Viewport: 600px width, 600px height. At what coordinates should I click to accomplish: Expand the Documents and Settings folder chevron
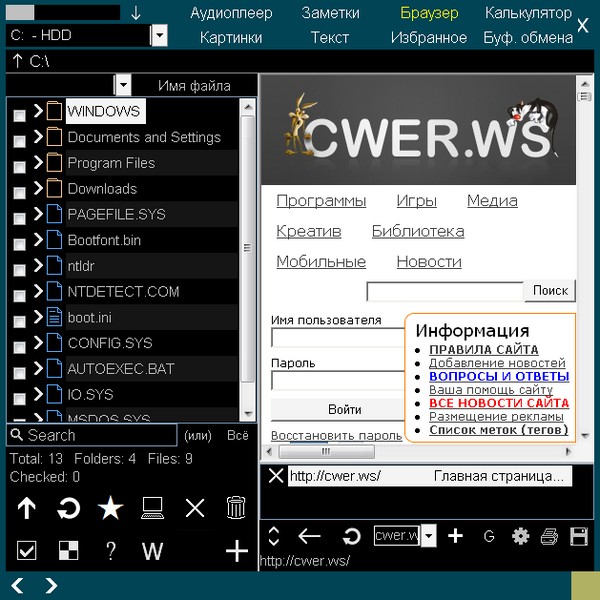tap(38, 137)
